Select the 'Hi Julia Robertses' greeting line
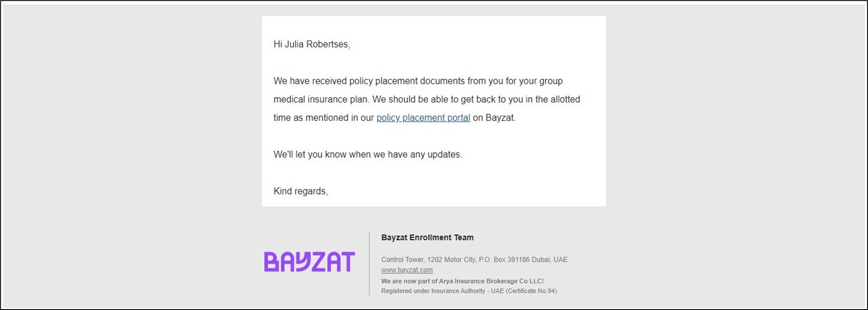Screen dimensions: 868x310 click(x=312, y=44)
